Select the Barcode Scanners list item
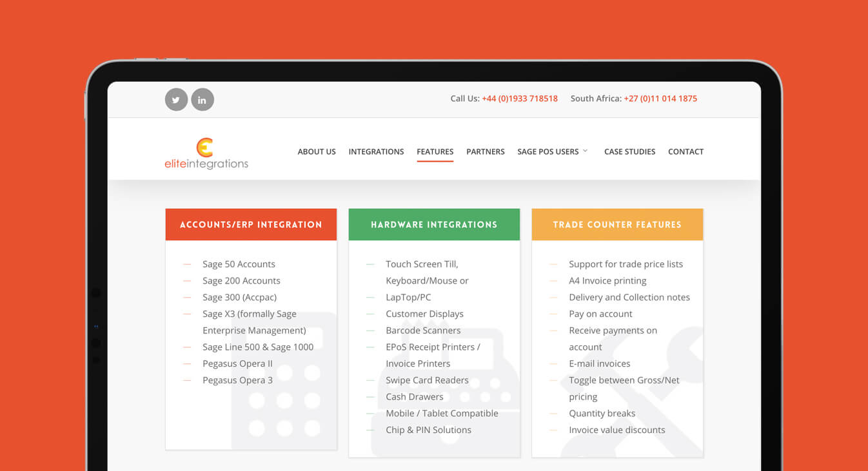 pyautogui.click(x=423, y=331)
